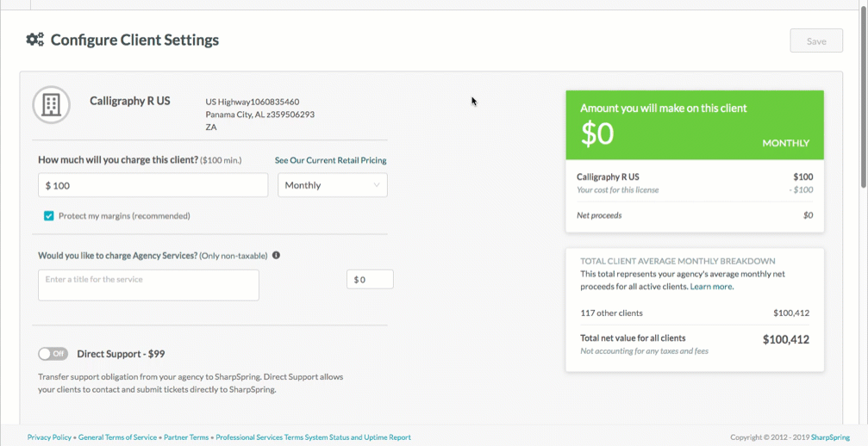The width and height of the screenshot is (868, 446).
Task: Open Professional Services Terms link
Action: pyautogui.click(x=259, y=437)
